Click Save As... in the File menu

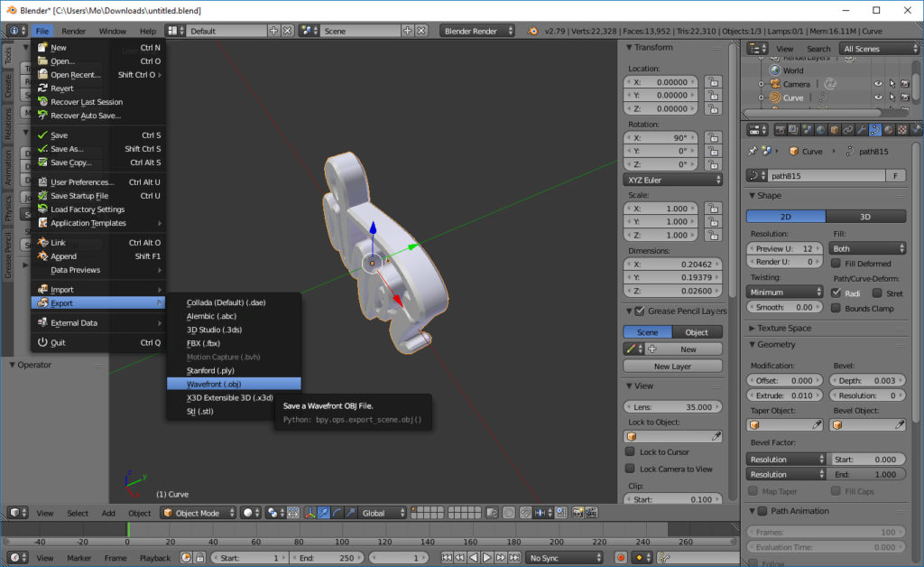click(x=98, y=149)
